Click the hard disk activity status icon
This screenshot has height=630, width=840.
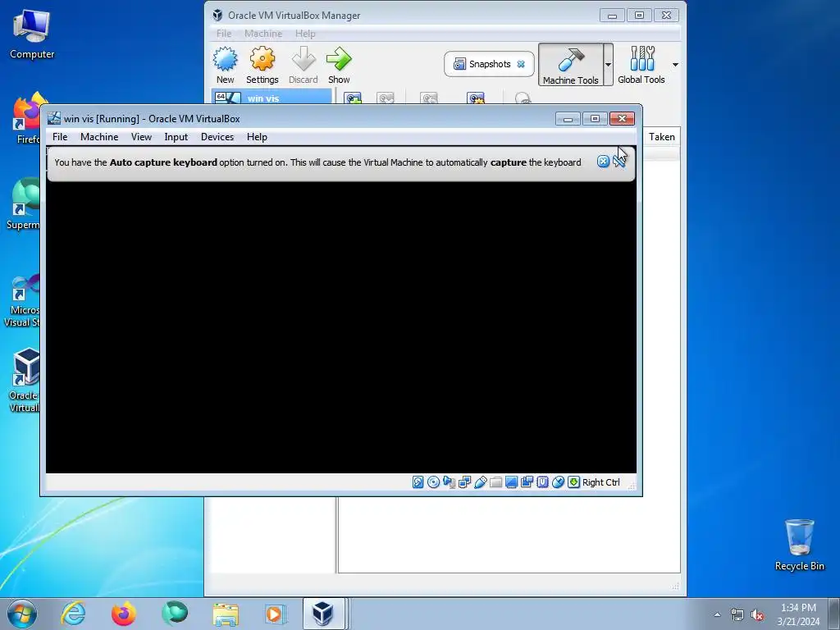418,482
